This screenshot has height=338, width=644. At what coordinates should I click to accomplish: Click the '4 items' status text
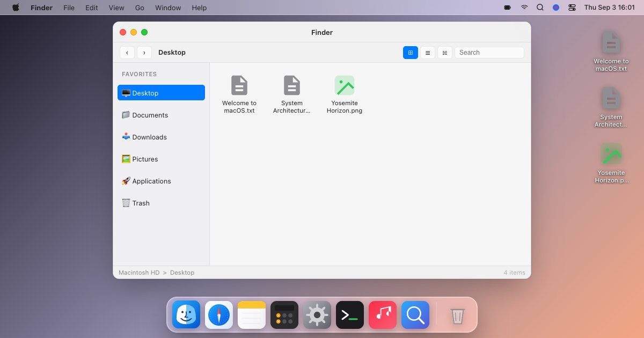coord(514,273)
